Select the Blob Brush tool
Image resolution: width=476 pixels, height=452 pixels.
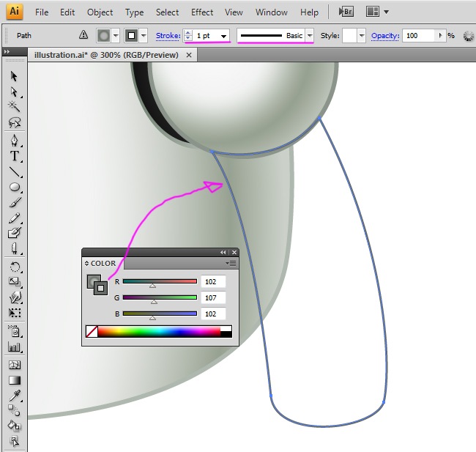point(14,233)
